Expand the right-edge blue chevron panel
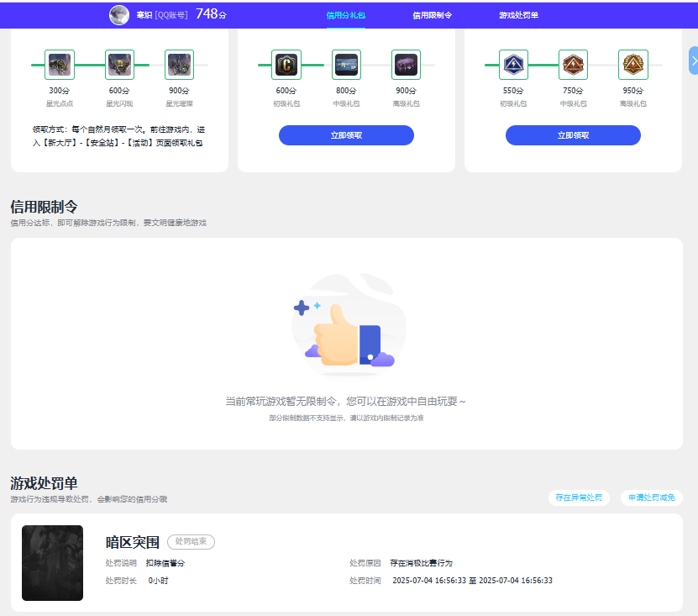 pyautogui.click(x=692, y=61)
